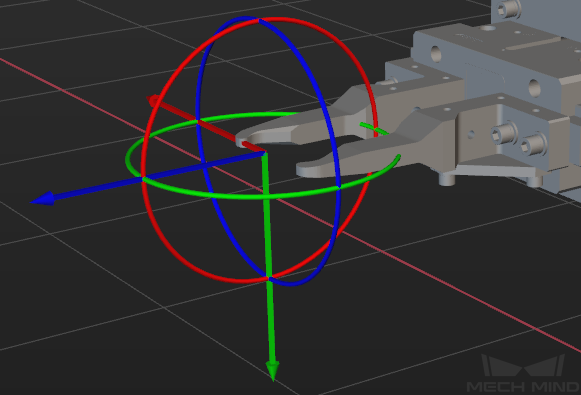Select the upper gripper finger tip
Screen dimensions: 581x395
pos(246,138)
